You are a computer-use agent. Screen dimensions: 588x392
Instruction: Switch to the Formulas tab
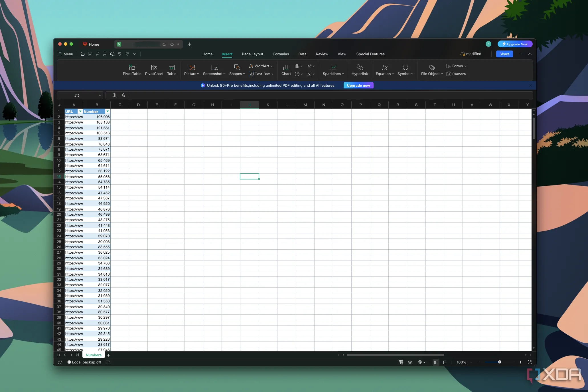(x=281, y=54)
